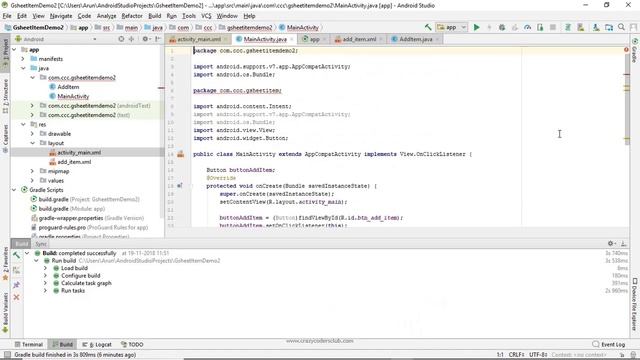The height and width of the screenshot is (360, 640).
Task: Collapse all in the Project panel
Action: pos(131,39)
